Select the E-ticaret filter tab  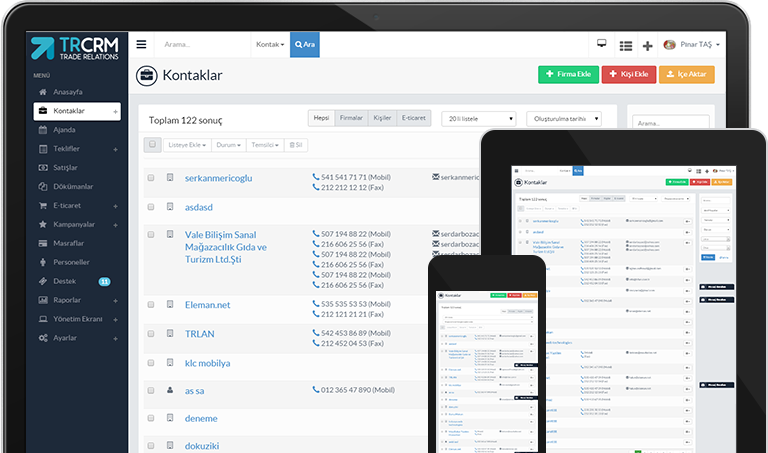coord(413,118)
